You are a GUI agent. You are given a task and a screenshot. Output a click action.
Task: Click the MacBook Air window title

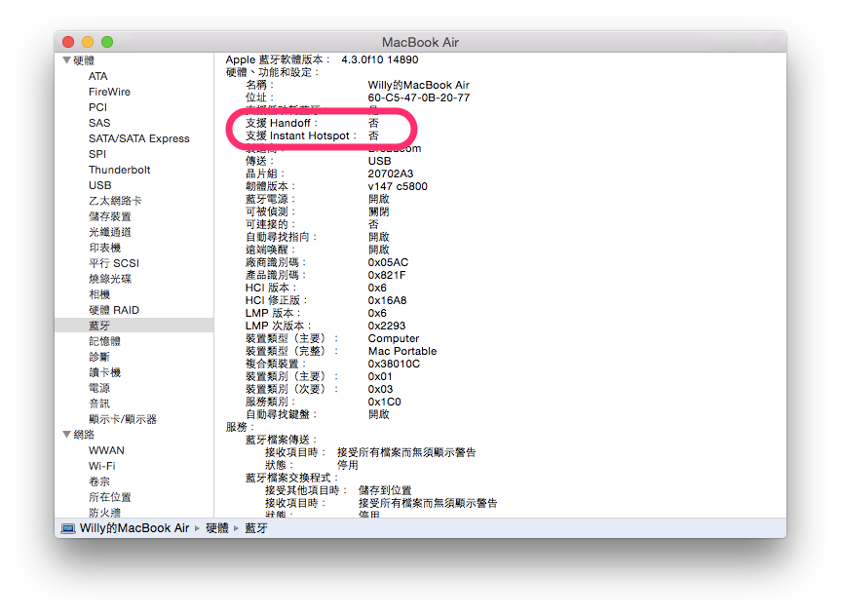tap(421, 42)
